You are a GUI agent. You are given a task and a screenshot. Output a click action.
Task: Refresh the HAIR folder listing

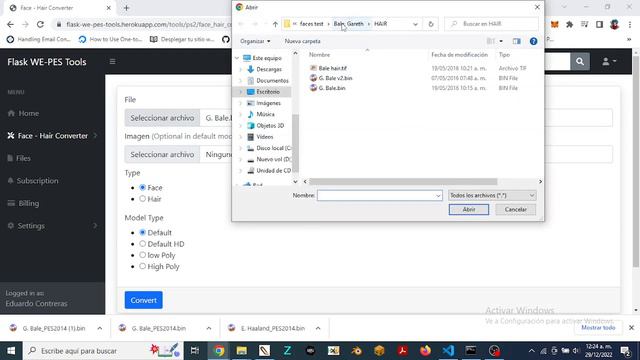tap(431, 24)
